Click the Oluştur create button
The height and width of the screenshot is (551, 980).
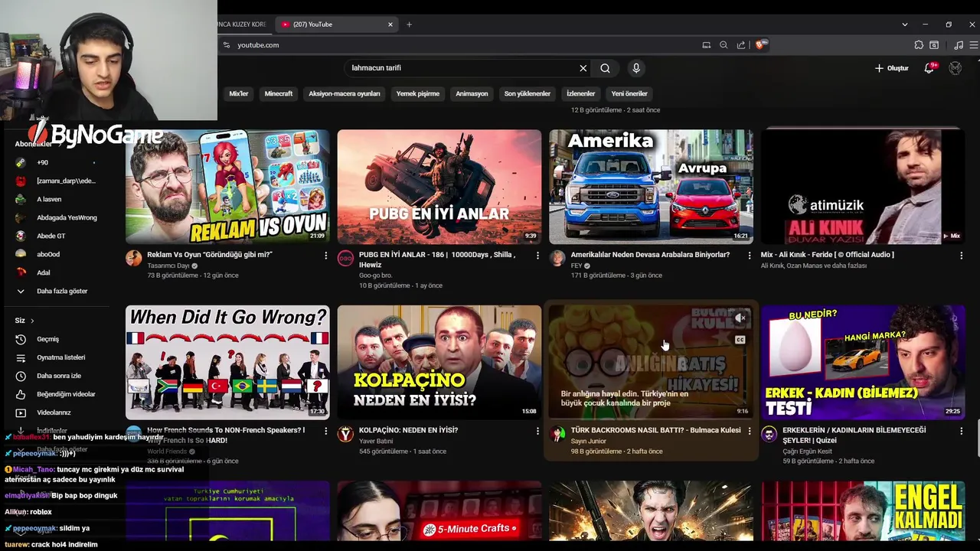(x=892, y=68)
